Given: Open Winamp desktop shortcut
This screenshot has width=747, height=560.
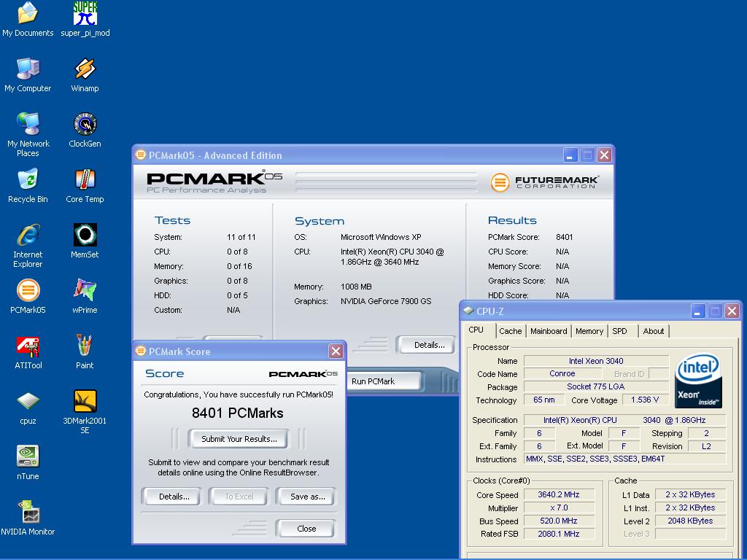Looking at the screenshot, I should coord(85,75).
